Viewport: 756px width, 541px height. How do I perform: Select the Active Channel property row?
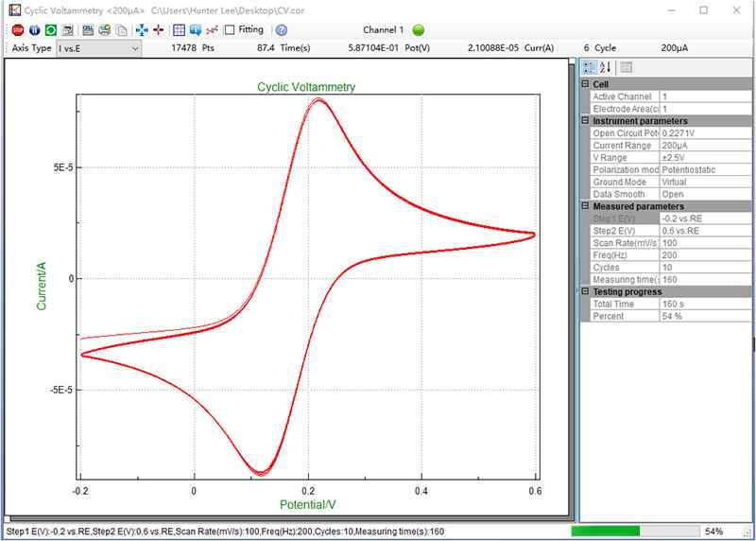[x=671, y=96]
